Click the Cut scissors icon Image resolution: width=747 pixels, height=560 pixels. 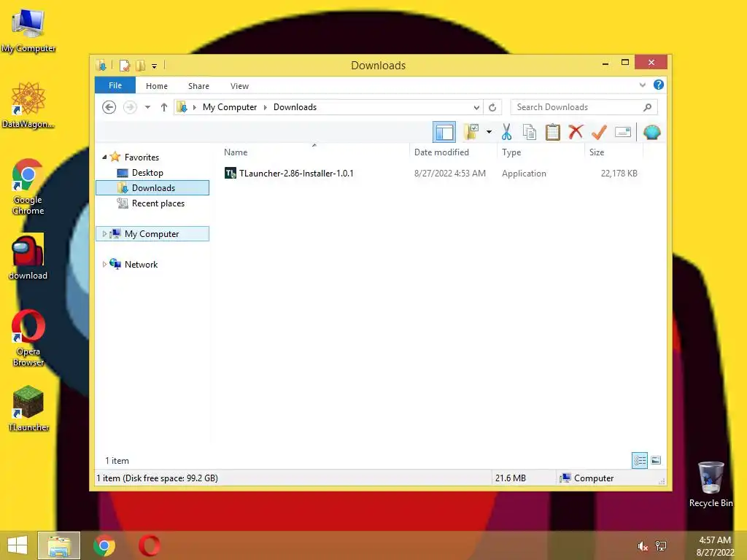[506, 132]
